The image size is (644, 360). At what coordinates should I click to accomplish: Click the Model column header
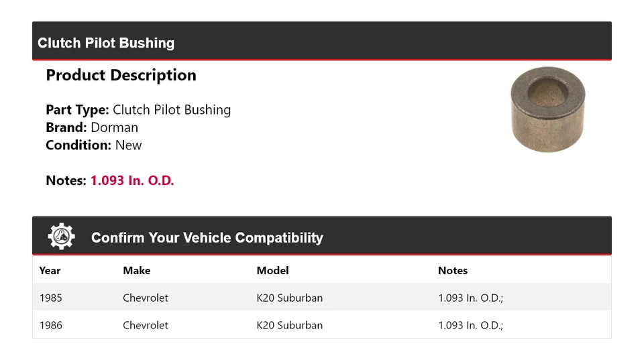272,271
